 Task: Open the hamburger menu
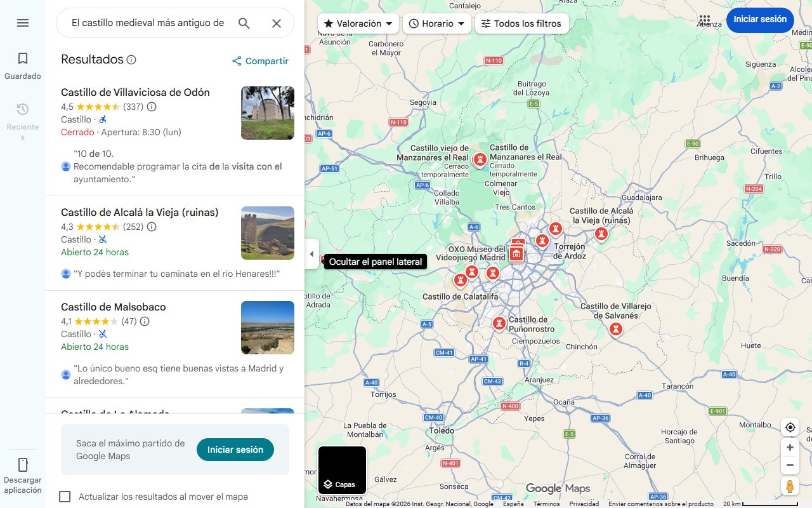23,23
